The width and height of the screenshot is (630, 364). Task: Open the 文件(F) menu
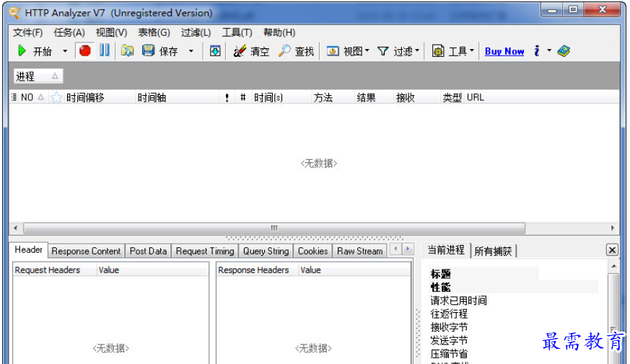tap(27, 32)
